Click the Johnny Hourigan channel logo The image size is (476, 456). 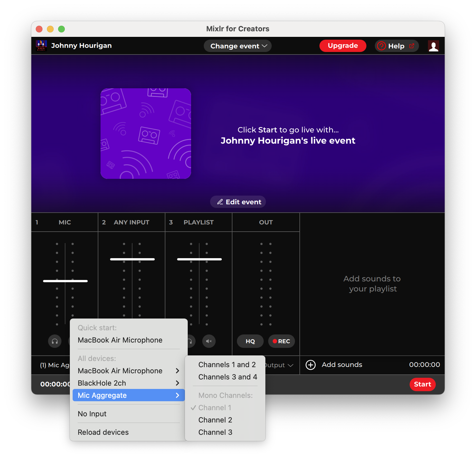click(x=41, y=46)
